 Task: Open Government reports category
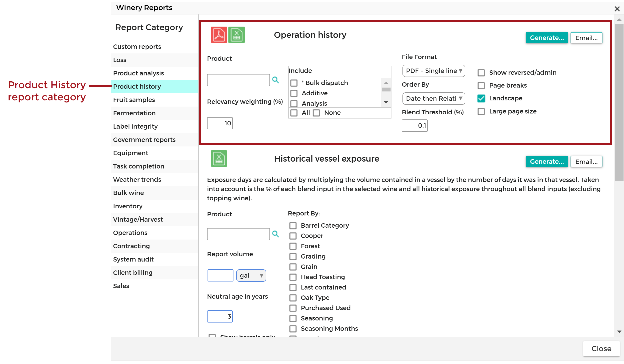(155, 140)
